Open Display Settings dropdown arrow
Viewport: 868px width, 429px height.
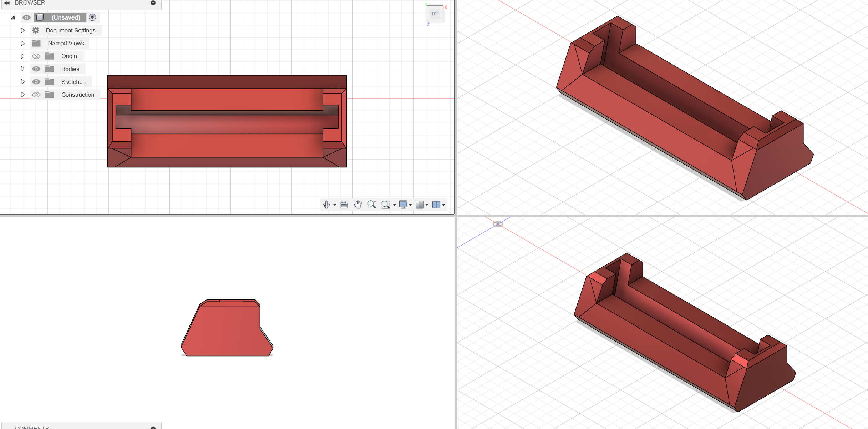coord(411,205)
